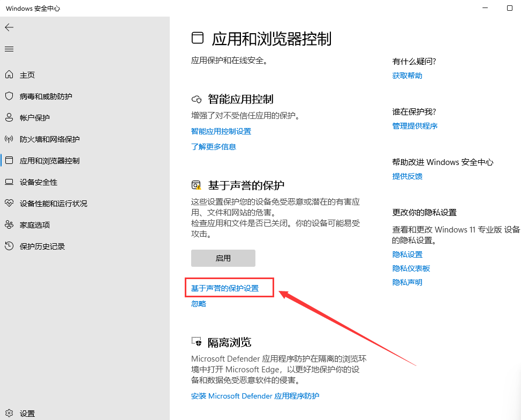The image size is (521, 420).
Task: Click the 保护历史记录 history icon
Action: click(9, 246)
